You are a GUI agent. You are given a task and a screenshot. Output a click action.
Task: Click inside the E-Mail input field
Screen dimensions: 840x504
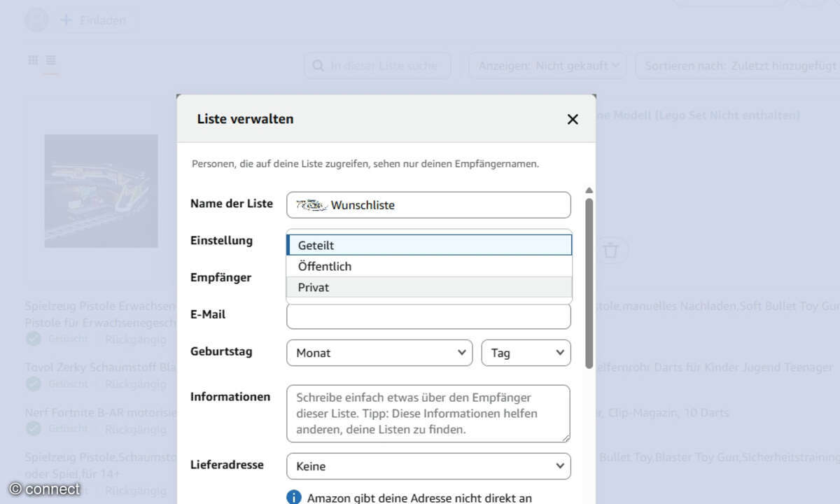[428, 316]
